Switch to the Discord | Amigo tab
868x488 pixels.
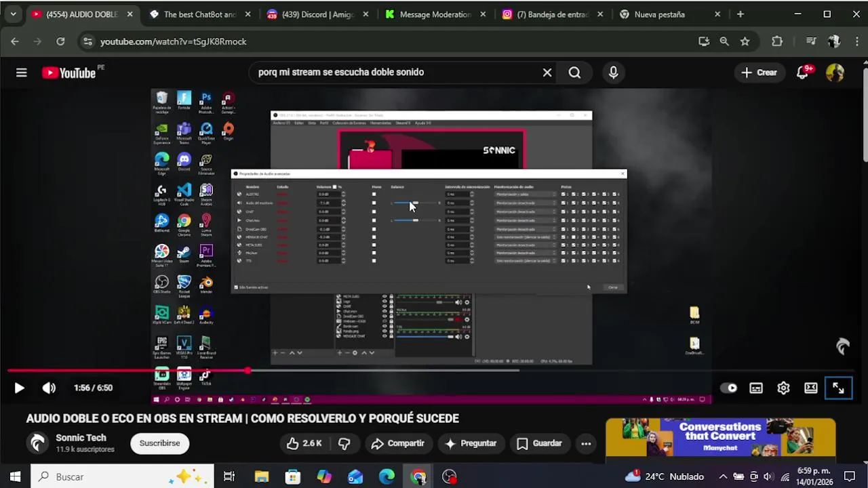pyautogui.click(x=318, y=14)
